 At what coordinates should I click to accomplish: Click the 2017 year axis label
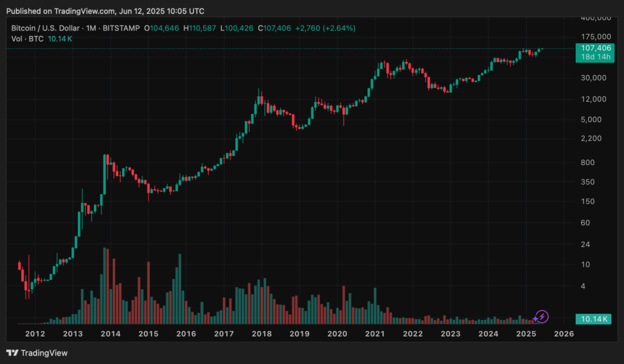click(224, 334)
